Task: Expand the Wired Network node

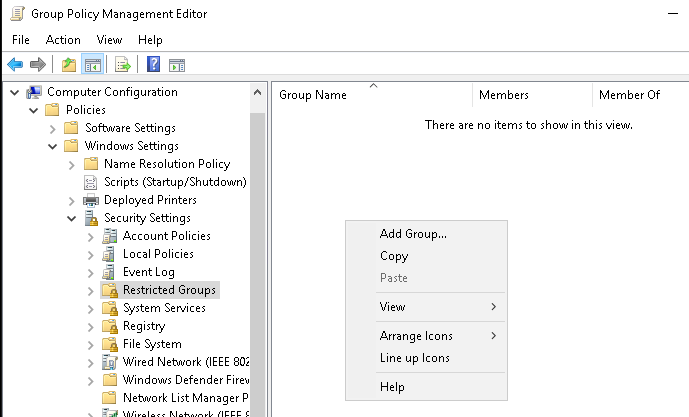Action: (91, 363)
